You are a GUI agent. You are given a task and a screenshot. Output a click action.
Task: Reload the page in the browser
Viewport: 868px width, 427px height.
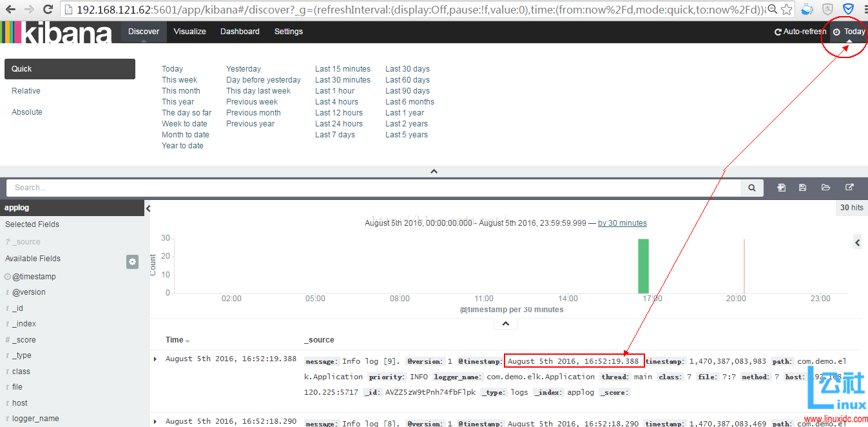48,10
